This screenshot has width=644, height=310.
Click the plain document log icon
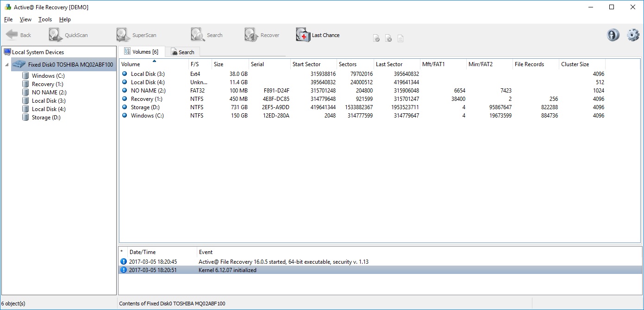[400, 38]
